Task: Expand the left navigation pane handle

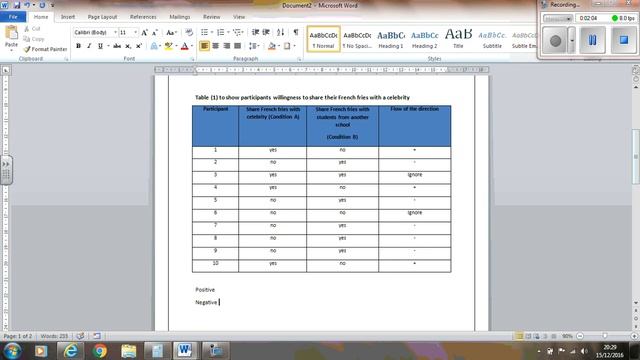Action: [6, 170]
